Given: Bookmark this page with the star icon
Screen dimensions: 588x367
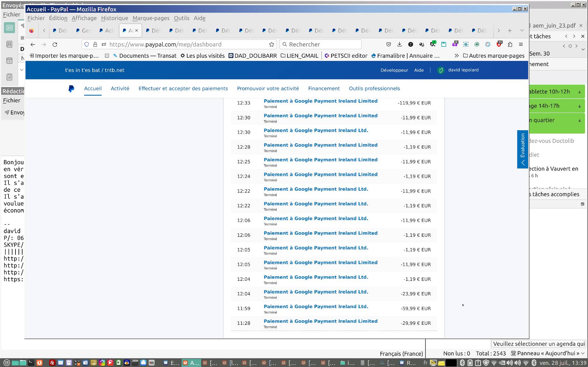Looking at the screenshot, I should pos(271,45).
